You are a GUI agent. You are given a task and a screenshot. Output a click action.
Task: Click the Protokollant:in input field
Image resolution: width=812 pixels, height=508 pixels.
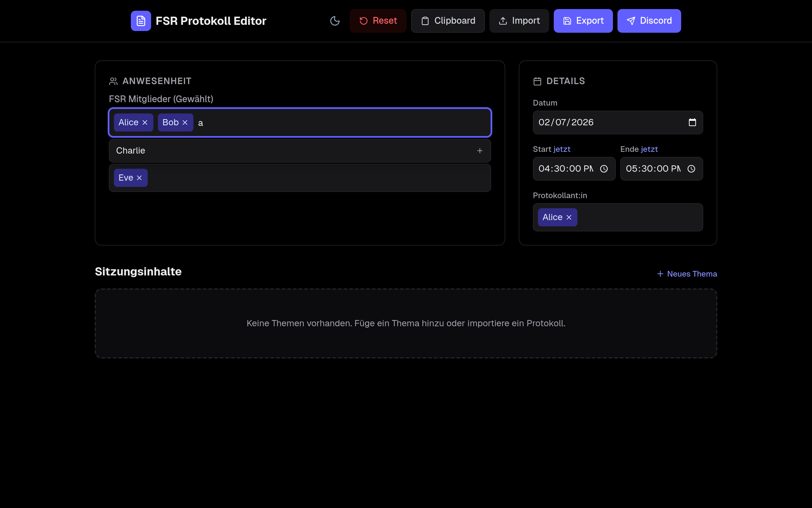617,217
